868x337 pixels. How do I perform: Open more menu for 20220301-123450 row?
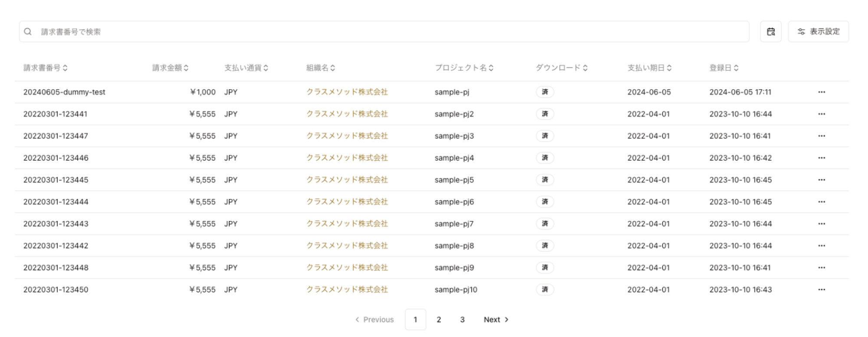[822, 290]
